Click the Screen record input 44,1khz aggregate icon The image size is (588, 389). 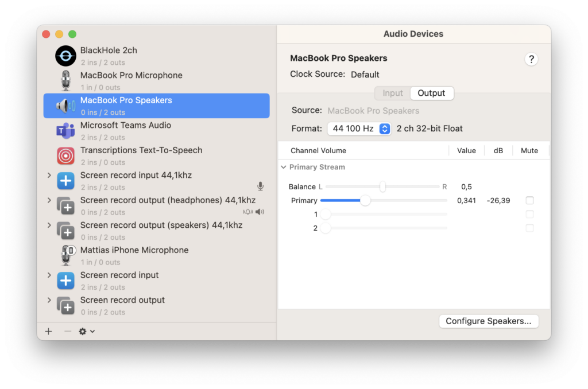[x=65, y=181]
